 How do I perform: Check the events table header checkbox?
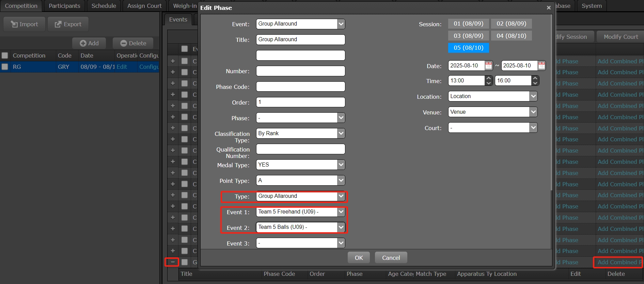pyautogui.click(x=185, y=49)
